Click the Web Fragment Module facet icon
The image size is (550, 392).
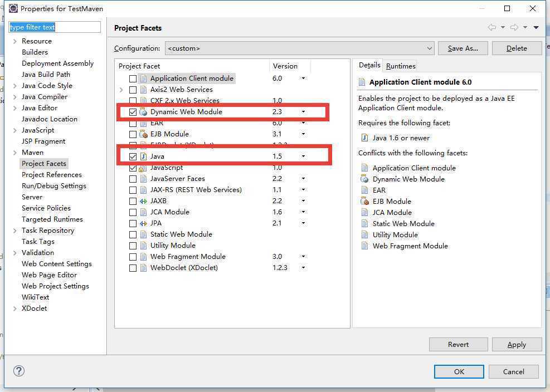(x=143, y=257)
